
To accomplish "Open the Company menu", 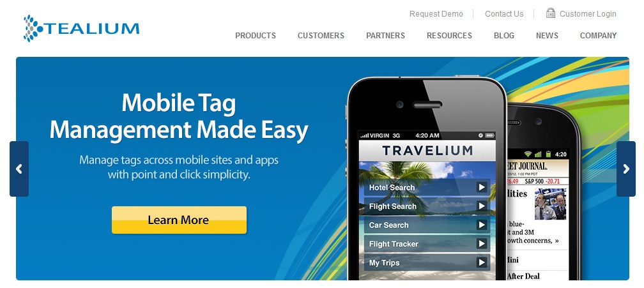I will pos(598,36).
